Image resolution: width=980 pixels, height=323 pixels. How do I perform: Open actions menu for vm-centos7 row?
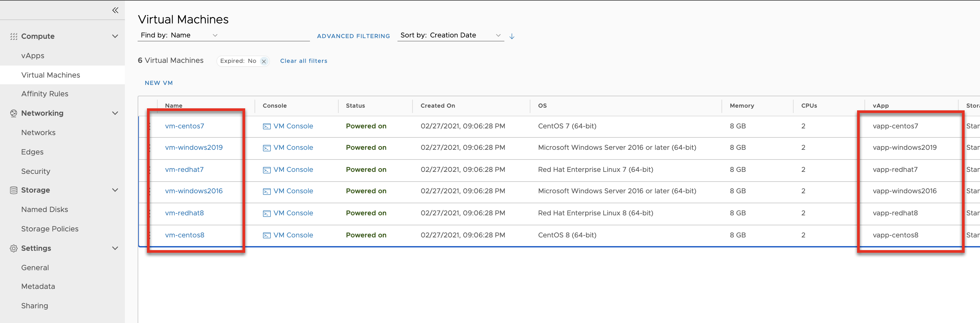150,126
